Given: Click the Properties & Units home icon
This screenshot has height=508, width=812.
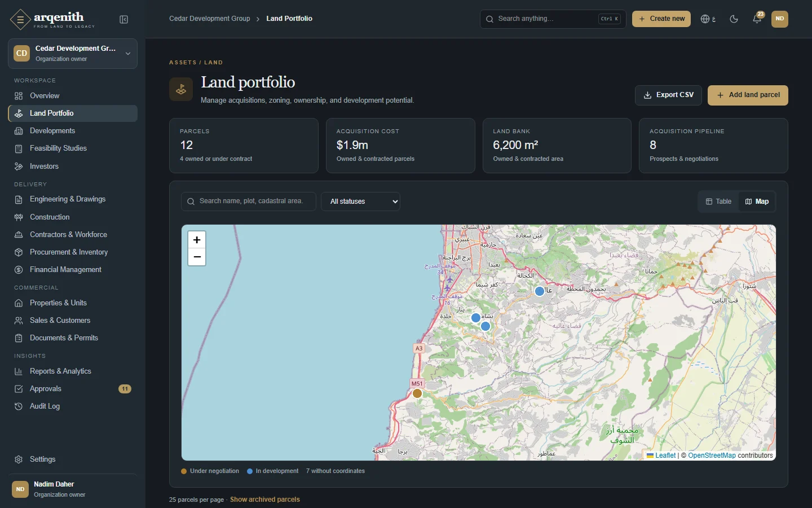Looking at the screenshot, I should click(x=19, y=303).
